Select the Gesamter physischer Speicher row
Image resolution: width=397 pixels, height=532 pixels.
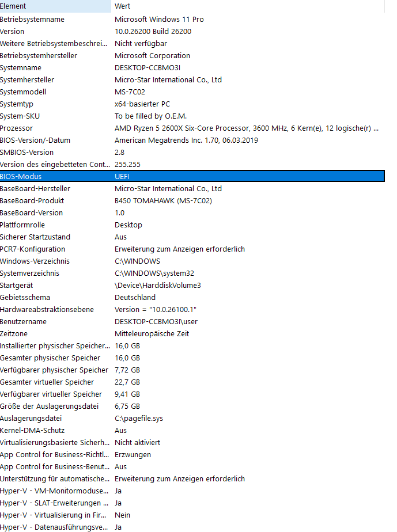tap(192, 358)
